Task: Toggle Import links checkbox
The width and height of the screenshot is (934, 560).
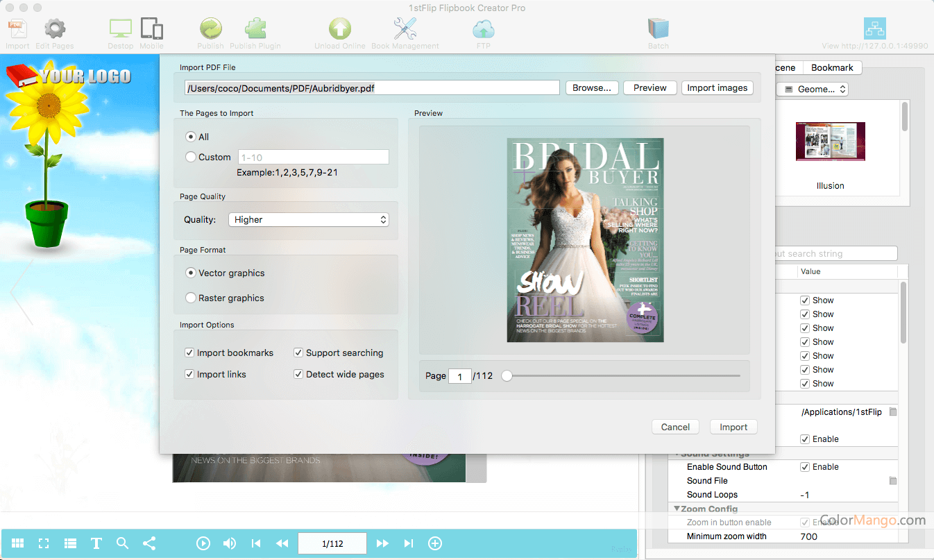Action: 189,374
